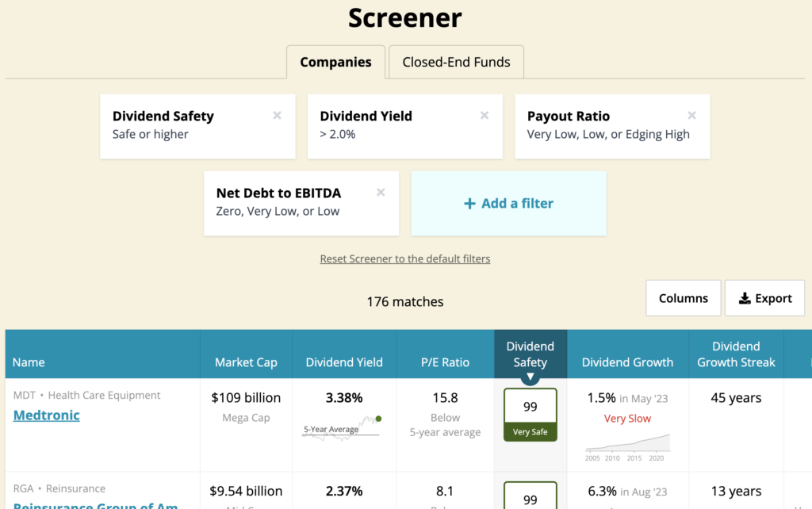The image size is (812, 509).
Task: Remove the Dividend Yield filter
Action: [485, 115]
